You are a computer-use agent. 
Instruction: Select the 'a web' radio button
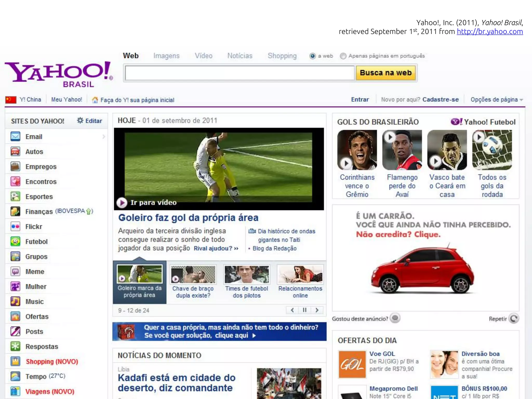[x=312, y=56]
